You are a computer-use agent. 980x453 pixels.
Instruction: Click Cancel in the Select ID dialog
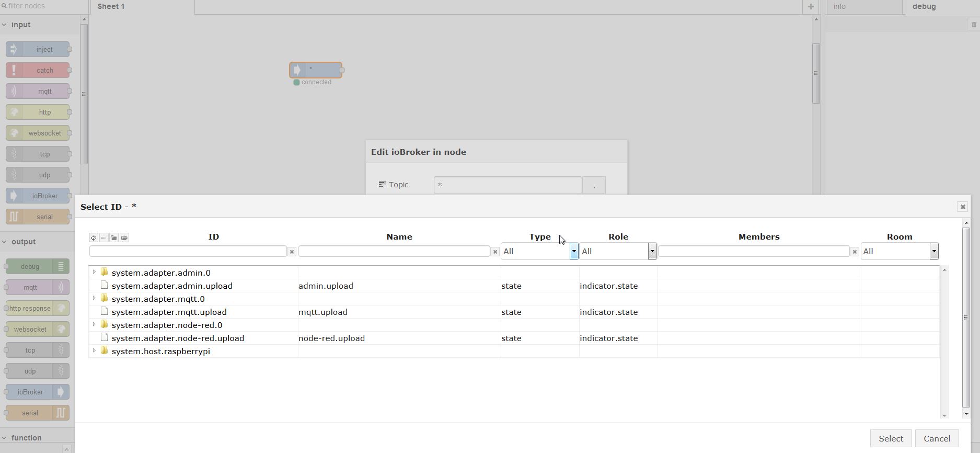click(937, 438)
